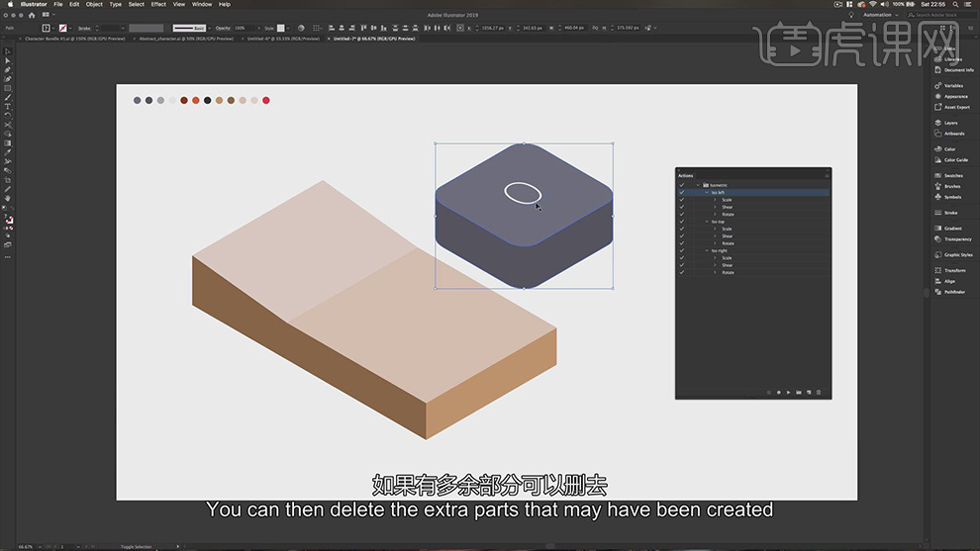Open the Transparency panel
Image resolution: width=980 pixels, height=551 pixels.
click(955, 238)
